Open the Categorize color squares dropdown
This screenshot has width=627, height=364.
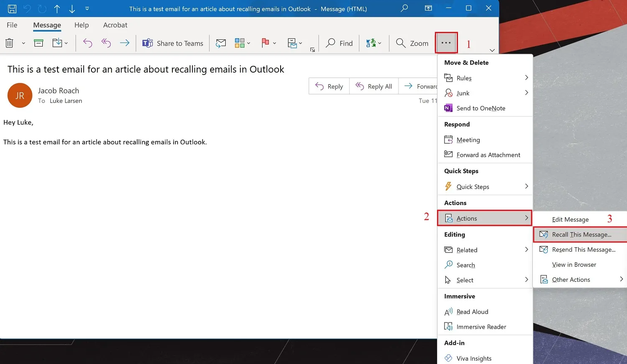coord(242,43)
